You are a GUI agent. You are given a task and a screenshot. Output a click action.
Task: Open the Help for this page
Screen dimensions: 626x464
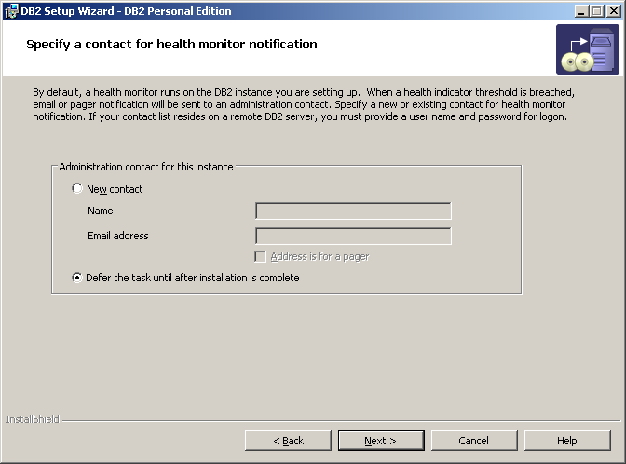point(567,440)
